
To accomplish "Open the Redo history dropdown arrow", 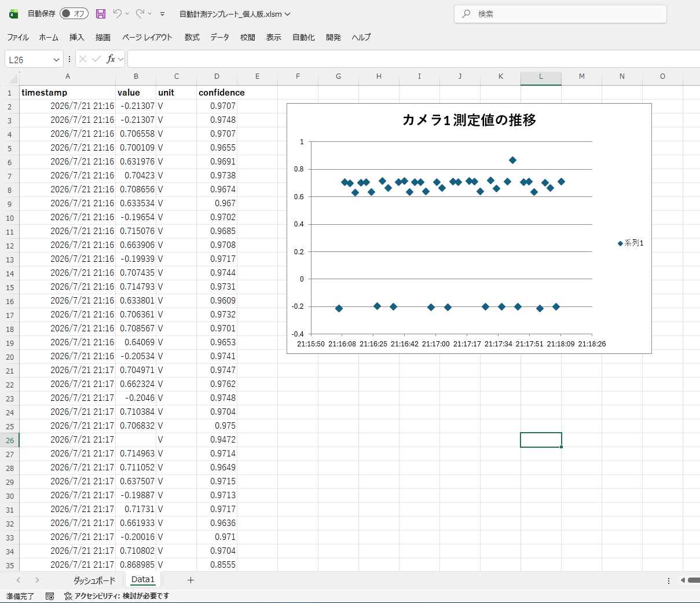I will [x=150, y=13].
